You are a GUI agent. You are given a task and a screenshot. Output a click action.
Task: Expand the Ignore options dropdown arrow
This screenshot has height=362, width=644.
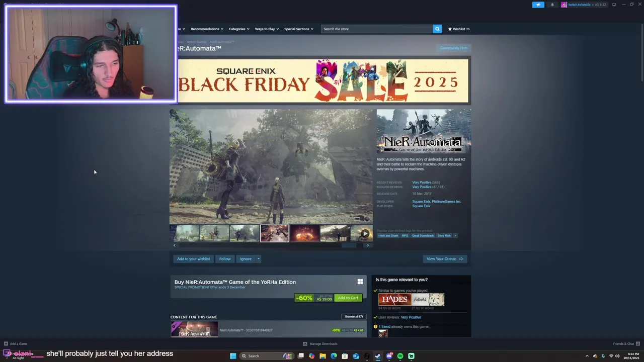[x=259, y=259]
